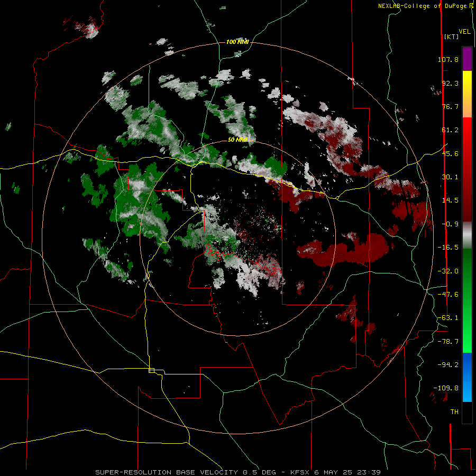The image size is (476, 476).
Task: Click the -78.7 velocity scale value
Action: click(x=448, y=342)
